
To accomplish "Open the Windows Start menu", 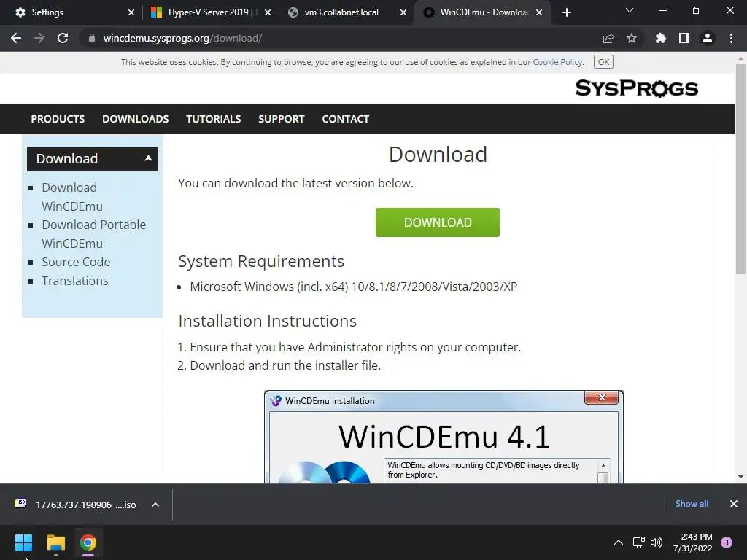I will tap(23, 542).
